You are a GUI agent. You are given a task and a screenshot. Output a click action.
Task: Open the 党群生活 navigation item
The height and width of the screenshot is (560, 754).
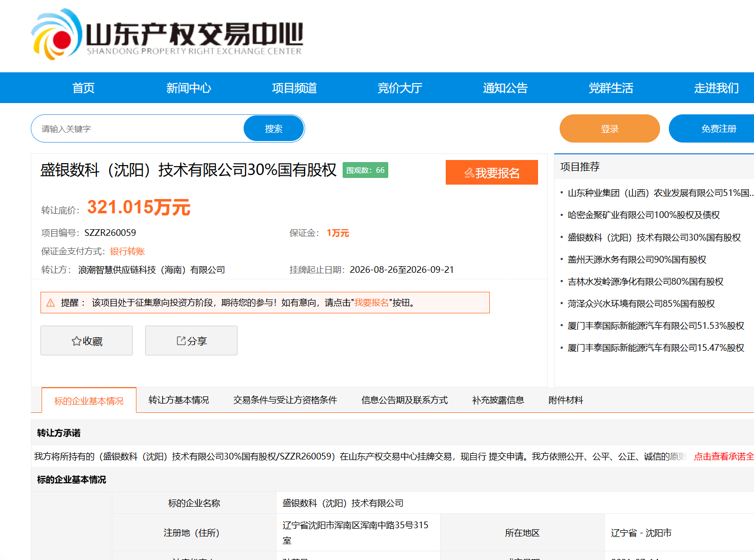(611, 88)
